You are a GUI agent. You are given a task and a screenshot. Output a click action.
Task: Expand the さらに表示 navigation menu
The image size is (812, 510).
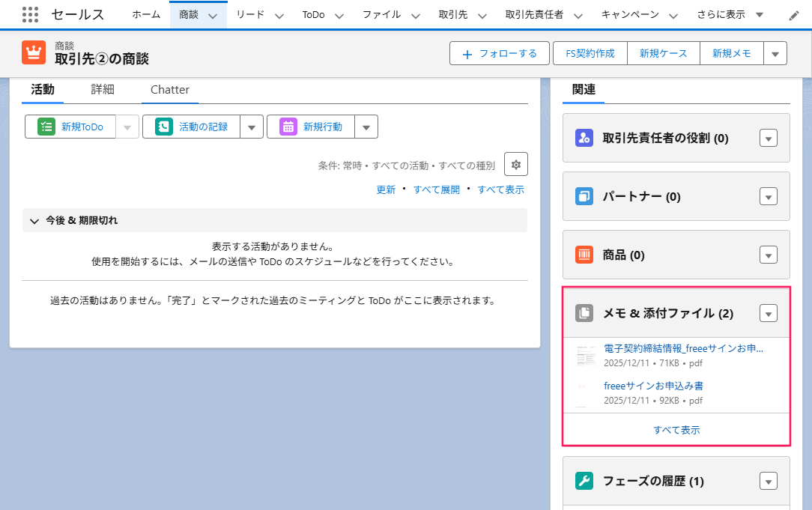[730, 14]
